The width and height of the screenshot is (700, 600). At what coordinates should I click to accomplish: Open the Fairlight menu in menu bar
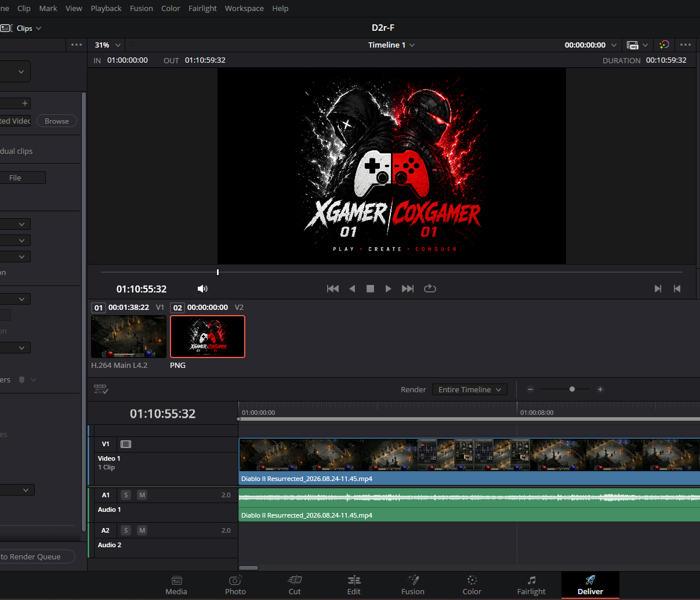pyautogui.click(x=202, y=8)
